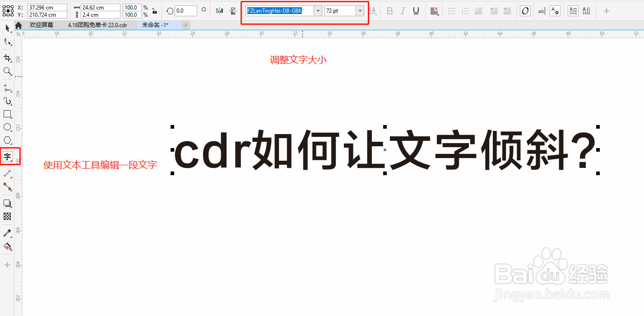Viewport: 644px width, 316px height.
Task: Edit the Y position field
Action: tap(47, 14)
